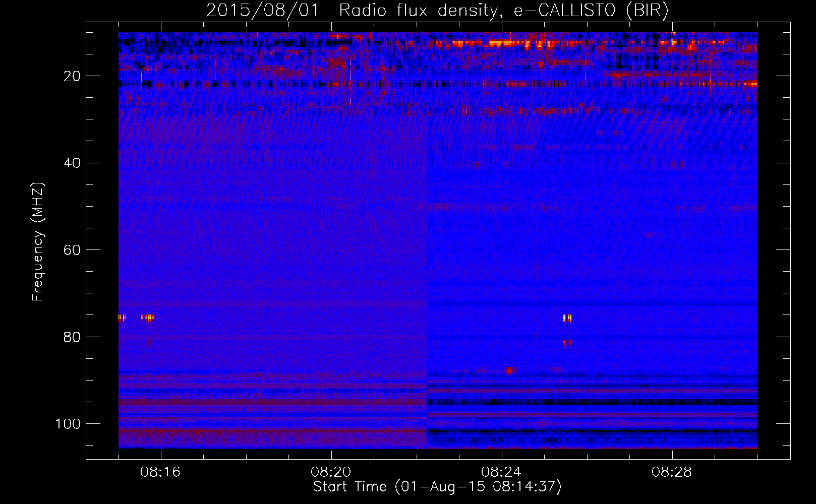Click the '08:20' time tick label
Viewport: 816px width, 504px height.
point(331,472)
